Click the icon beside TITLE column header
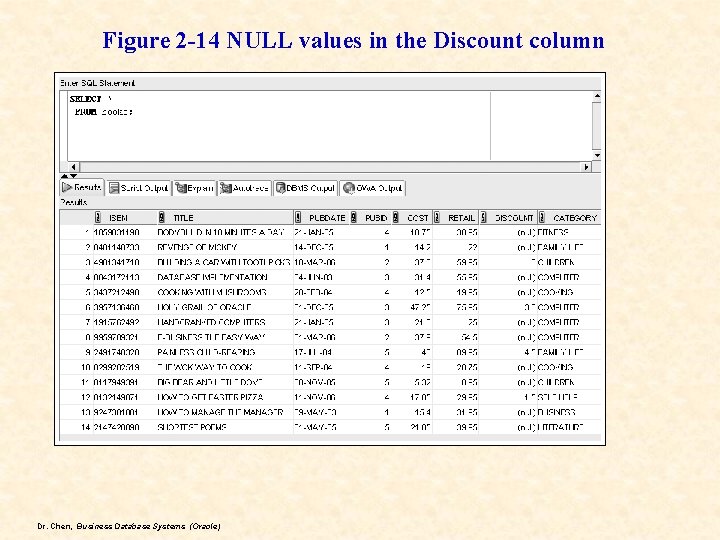The height and width of the screenshot is (540, 720). [x=161, y=217]
